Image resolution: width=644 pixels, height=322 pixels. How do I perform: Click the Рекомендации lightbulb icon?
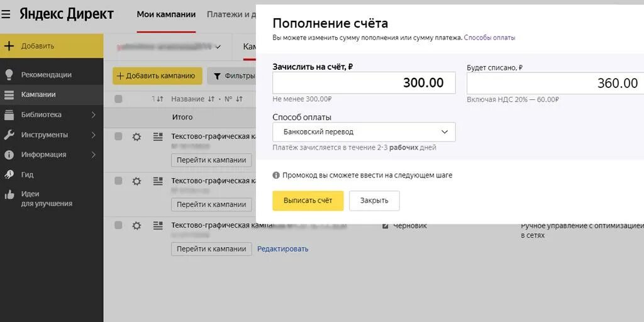(x=9, y=74)
